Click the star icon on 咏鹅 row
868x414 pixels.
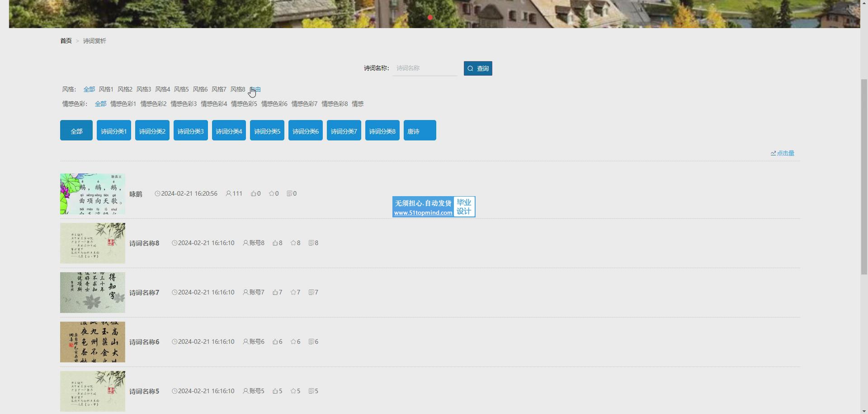click(x=271, y=193)
